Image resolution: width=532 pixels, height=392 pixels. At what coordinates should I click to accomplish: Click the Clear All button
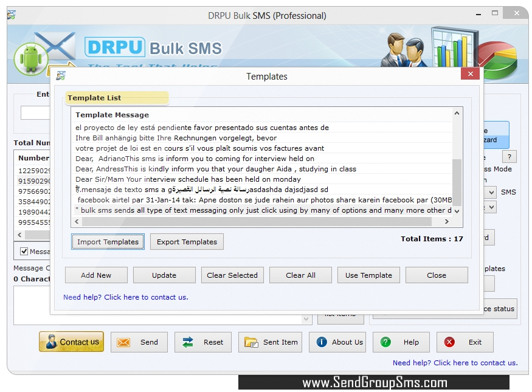[x=300, y=275]
